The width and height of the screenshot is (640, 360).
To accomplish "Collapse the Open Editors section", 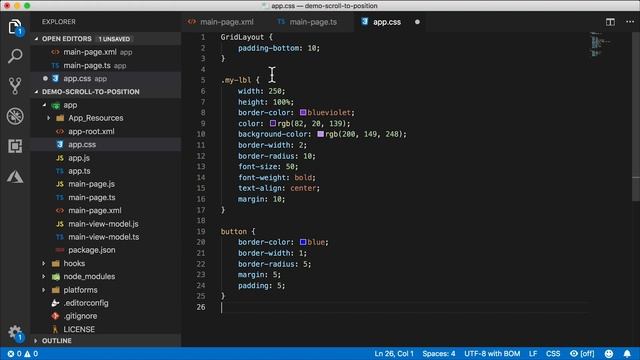I will click(x=37, y=39).
